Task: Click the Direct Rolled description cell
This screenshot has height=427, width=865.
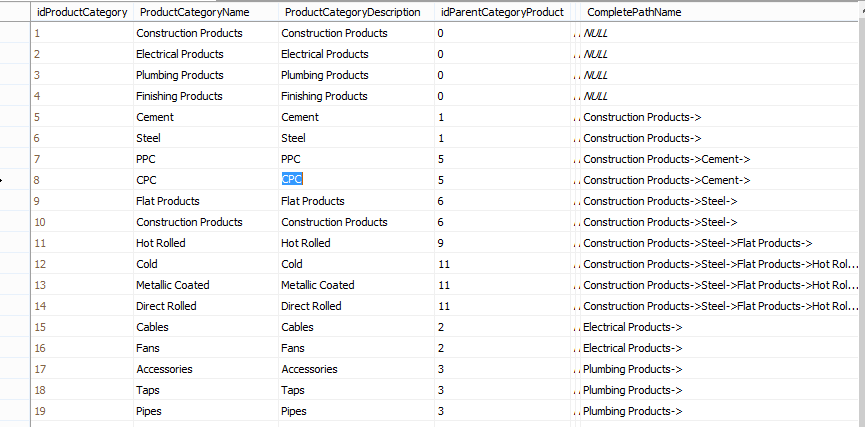Action: [x=311, y=306]
